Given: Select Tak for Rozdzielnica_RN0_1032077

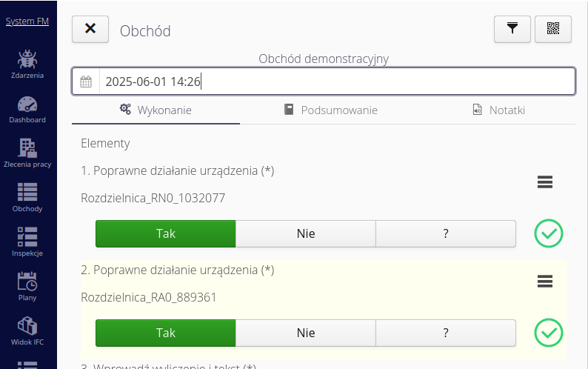Looking at the screenshot, I should tap(166, 233).
